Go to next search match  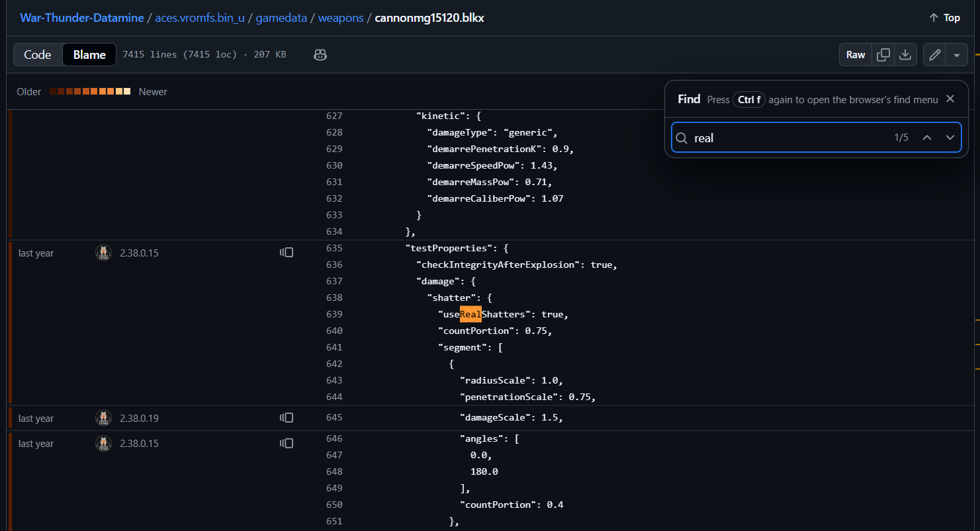950,138
